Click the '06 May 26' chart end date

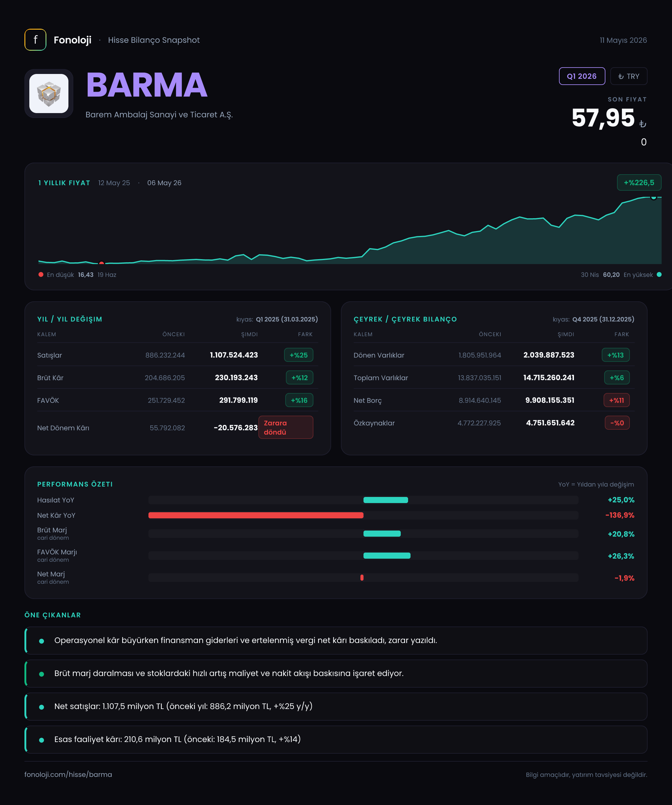(164, 183)
